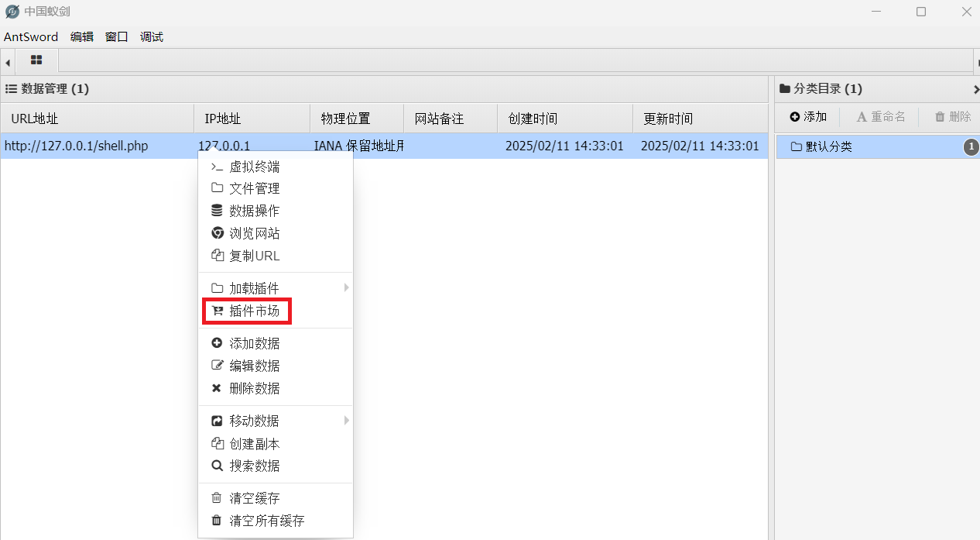Click the IANA 保留地址 location cell
Viewport: 980px width, 540px height.
pyautogui.click(x=358, y=146)
